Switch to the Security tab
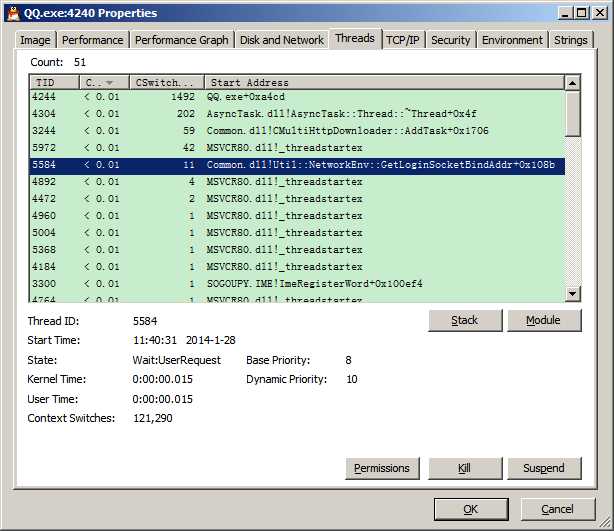This screenshot has width=614, height=531. coord(451,40)
